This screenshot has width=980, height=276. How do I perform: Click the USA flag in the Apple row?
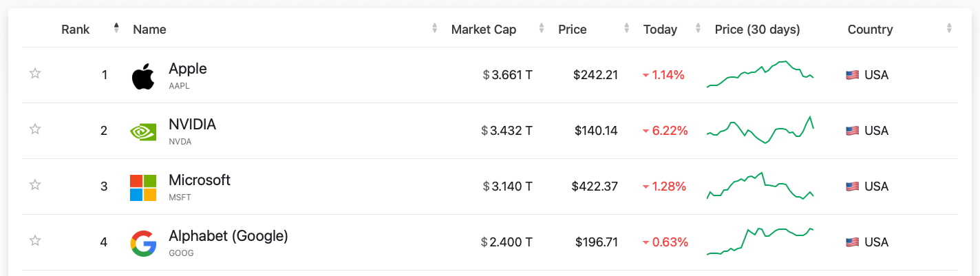(x=852, y=75)
